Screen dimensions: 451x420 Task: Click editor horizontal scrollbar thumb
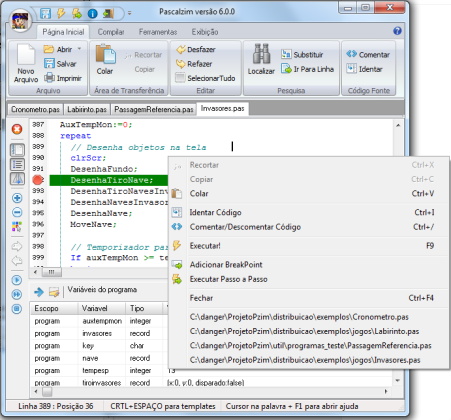52,272
